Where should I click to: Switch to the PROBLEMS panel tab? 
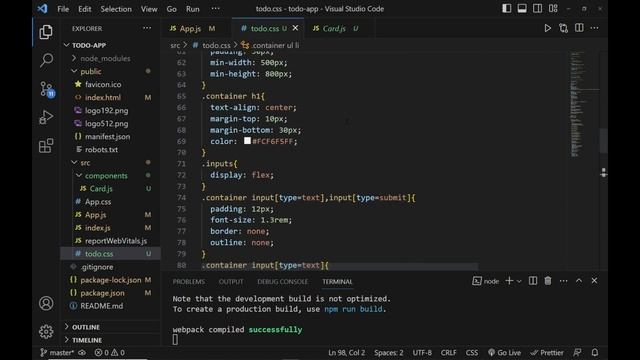pyautogui.click(x=189, y=282)
